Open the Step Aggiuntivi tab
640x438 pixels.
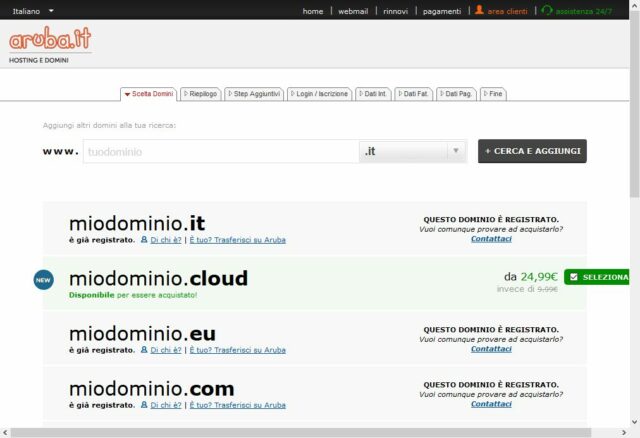(254, 94)
